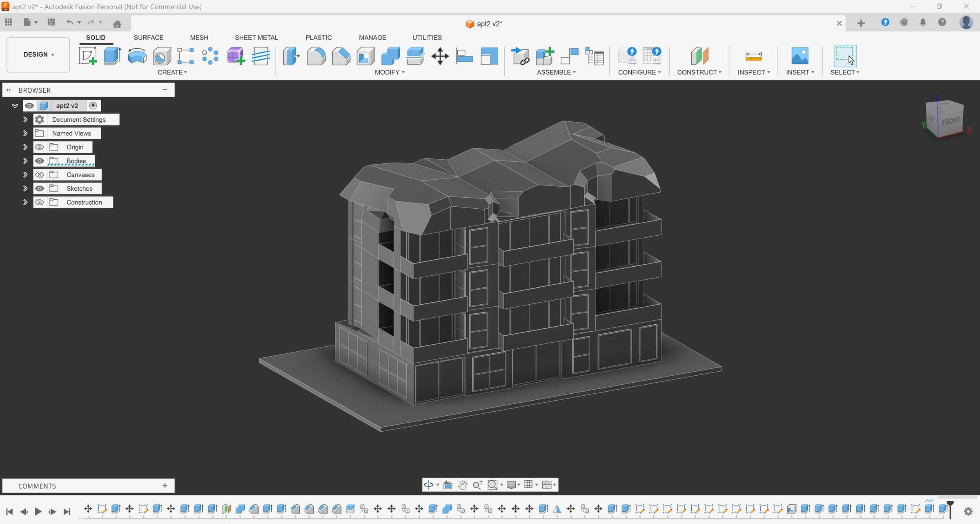Switch to the SHEET METAL tab
This screenshot has width=980, height=524.
click(x=256, y=38)
